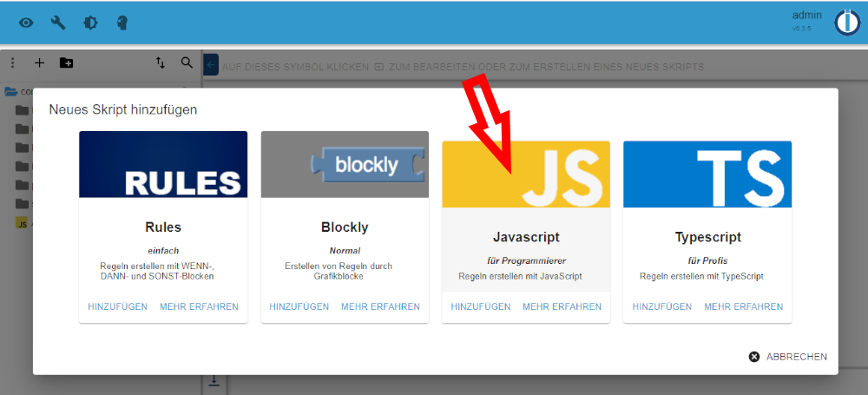
Task: Click MEHR ERFAHREN under Blockly
Action: click(x=381, y=306)
